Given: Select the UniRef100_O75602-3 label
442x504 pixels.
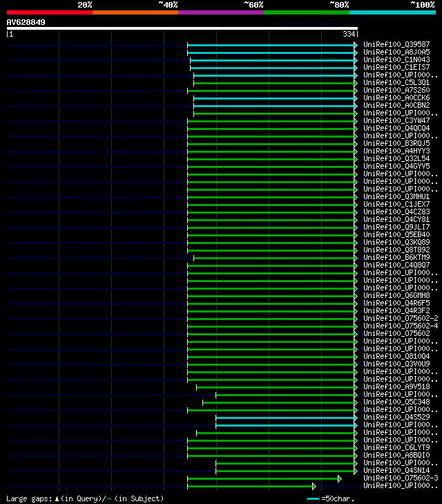Looking at the screenshot, I should pyautogui.click(x=401, y=478).
